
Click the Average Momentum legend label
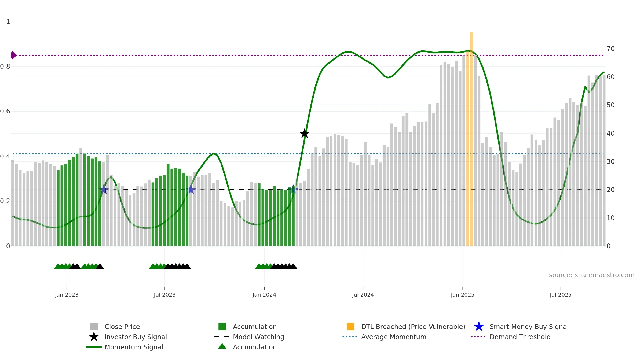(x=394, y=337)
